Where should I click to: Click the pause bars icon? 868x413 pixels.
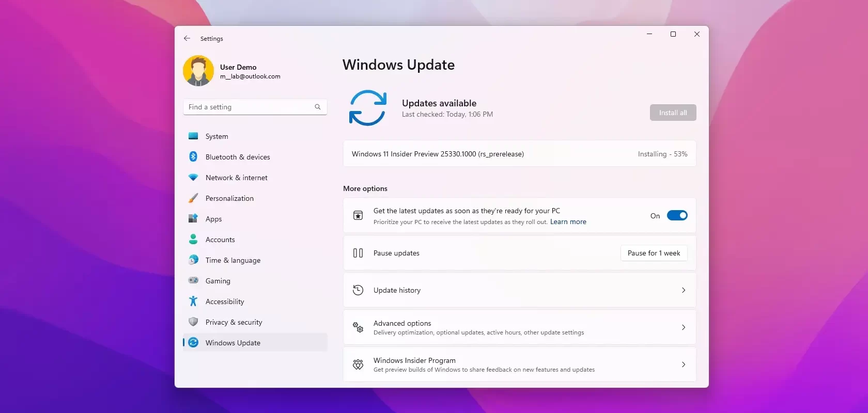coord(358,253)
